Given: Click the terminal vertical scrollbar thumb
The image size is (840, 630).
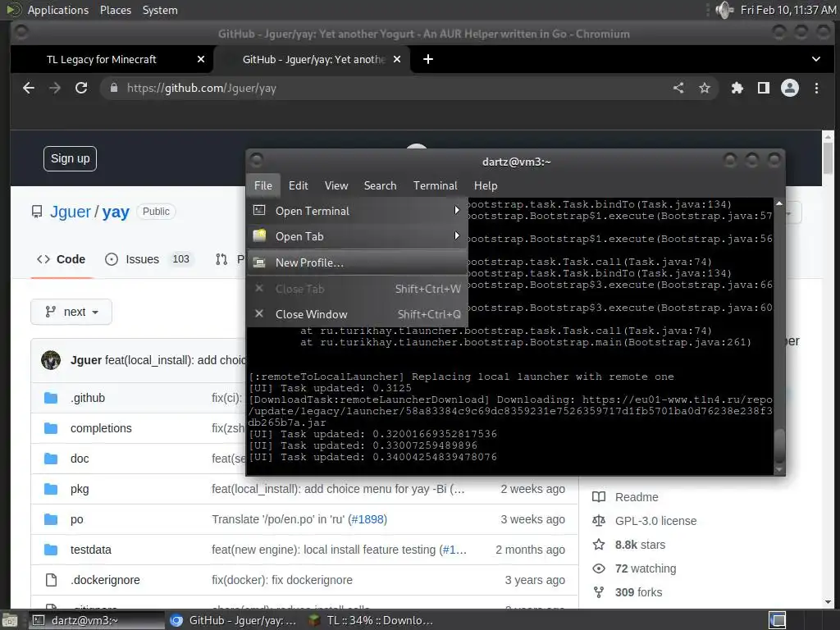Looking at the screenshot, I should 779,445.
